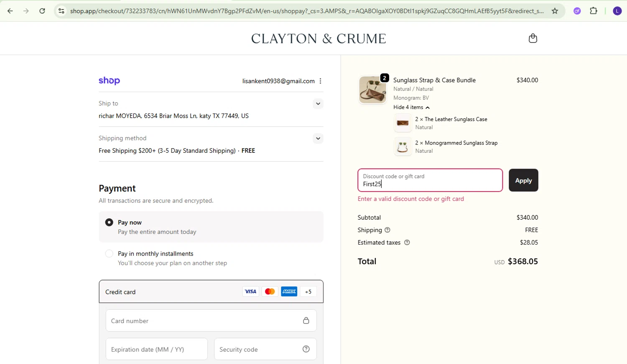Screen dimensions: 627x364
Task: Select Pay in monthly installments
Action: pyautogui.click(x=109, y=254)
